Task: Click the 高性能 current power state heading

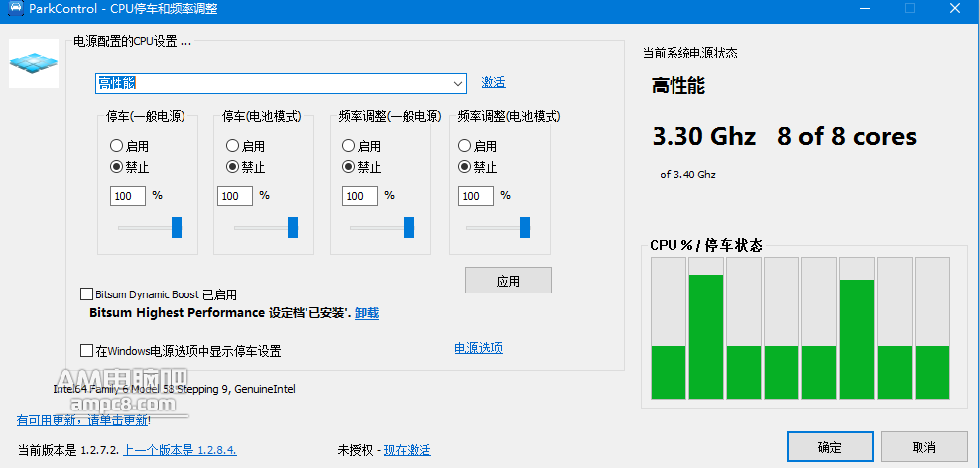Action: click(x=678, y=85)
